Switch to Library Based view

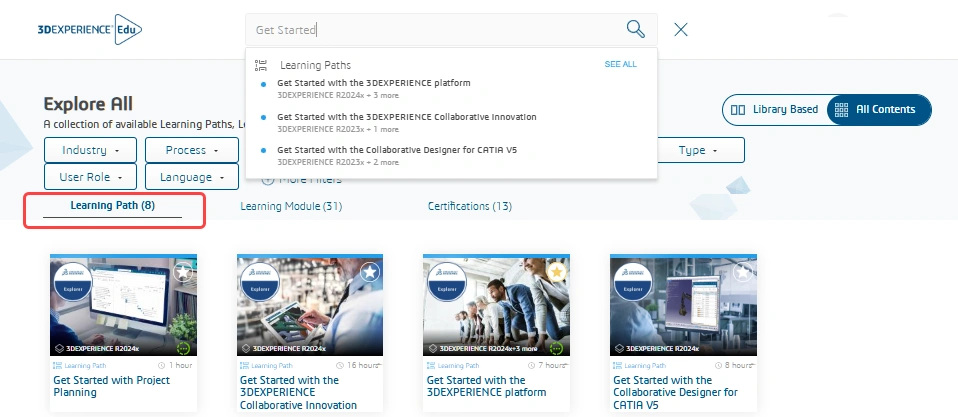[775, 110]
